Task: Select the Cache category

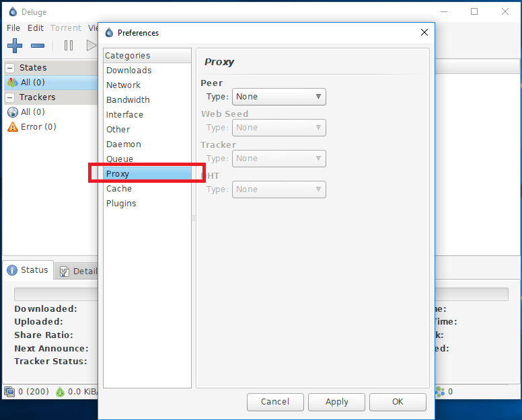Action: tap(147, 189)
